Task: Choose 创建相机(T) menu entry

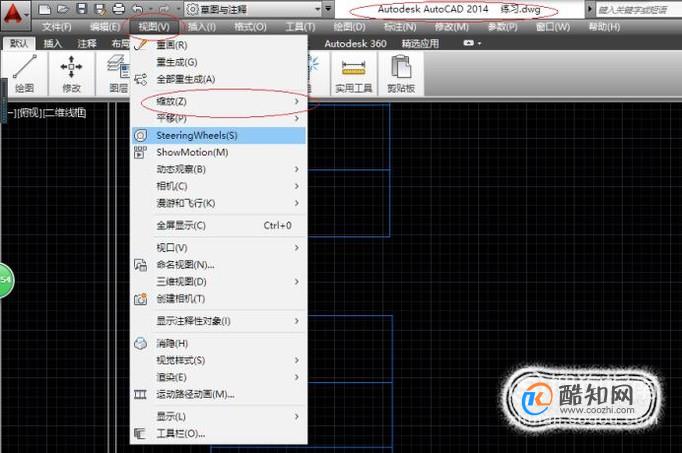Action: tap(219, 298)
